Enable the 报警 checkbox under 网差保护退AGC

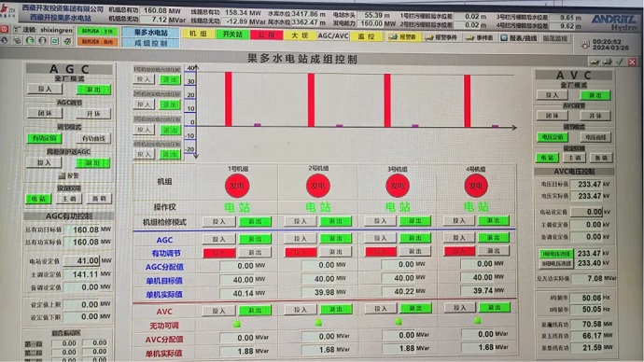62,175
